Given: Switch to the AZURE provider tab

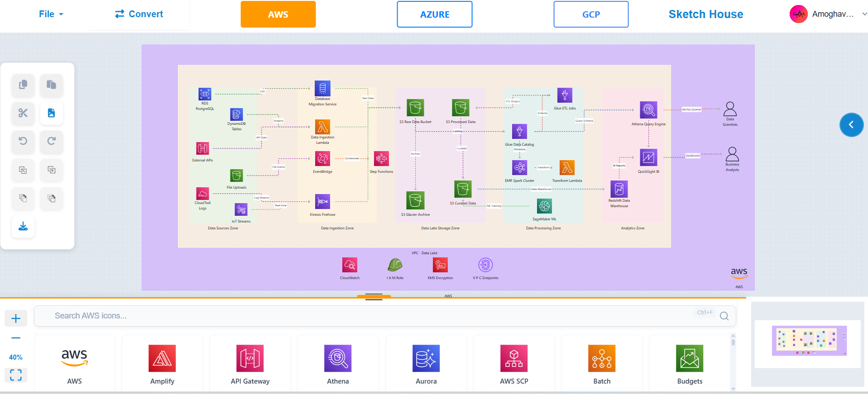Looking at the screenshot, I should 435,14.
